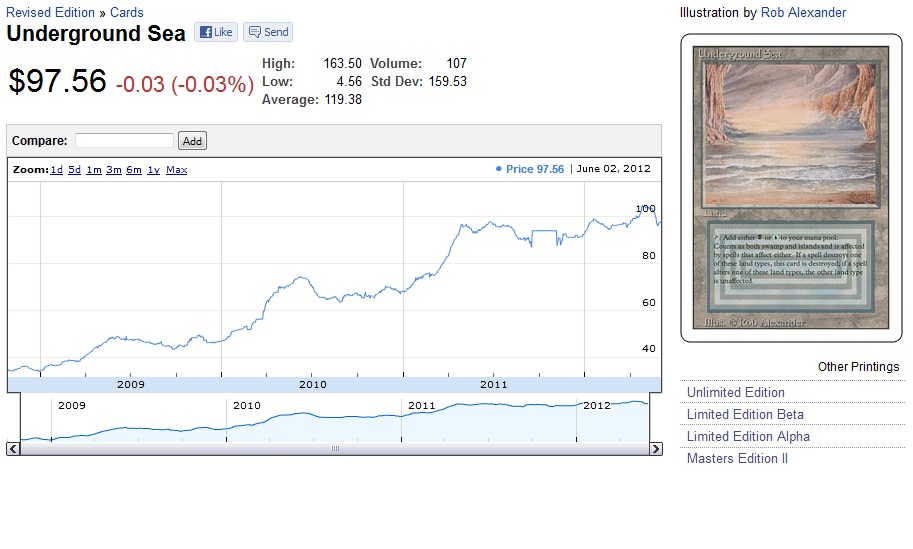Click the Facebook Send button
This screenshot has height=549, width=913.
pyautogui.click(x=267, y=32)
